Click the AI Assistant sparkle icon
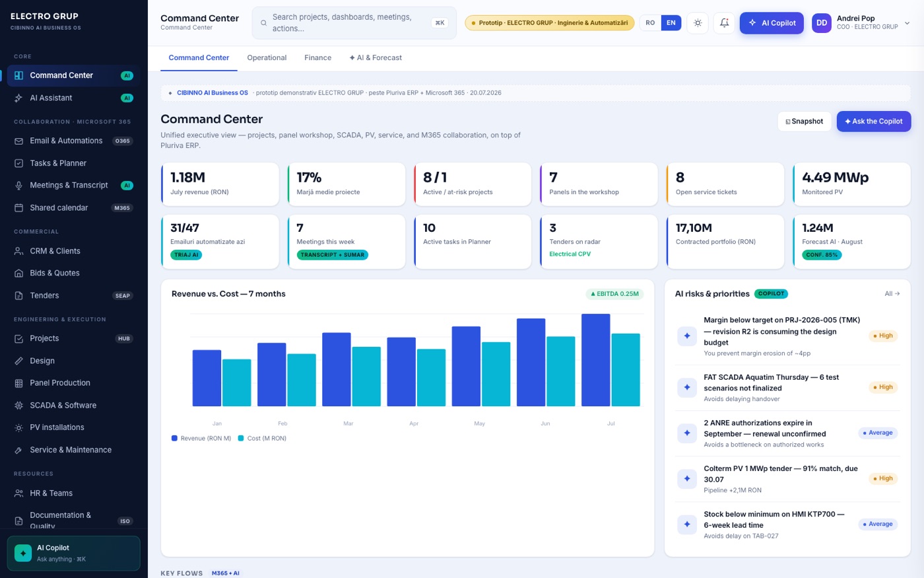The width and height of the screenshot is (924, 578). point(19,98)
